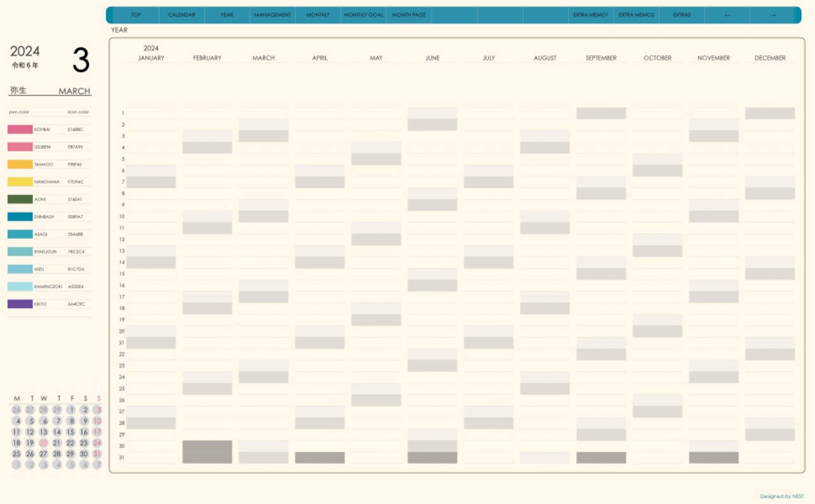The image size is (815, 504).
Task: Click the JUNE column header
Action: (432, 58)
